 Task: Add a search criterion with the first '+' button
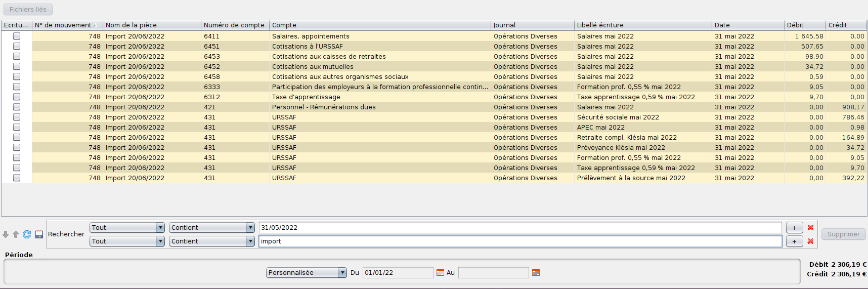[794, 228]
